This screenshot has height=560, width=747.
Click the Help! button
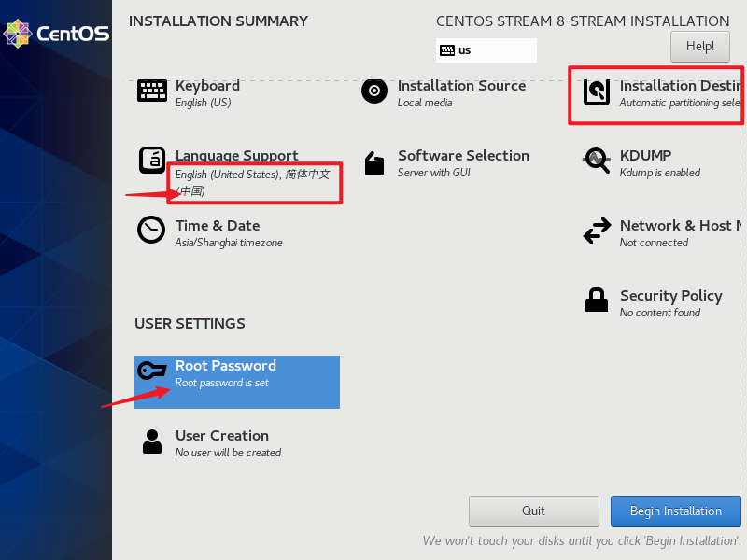(x=699, y=46)
